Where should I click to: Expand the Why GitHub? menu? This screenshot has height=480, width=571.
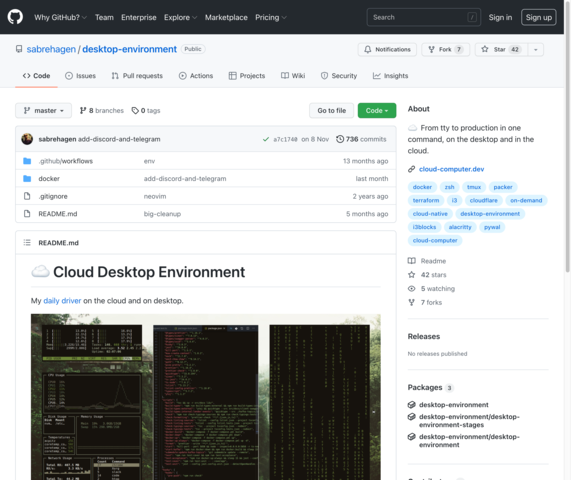[60, 17]
